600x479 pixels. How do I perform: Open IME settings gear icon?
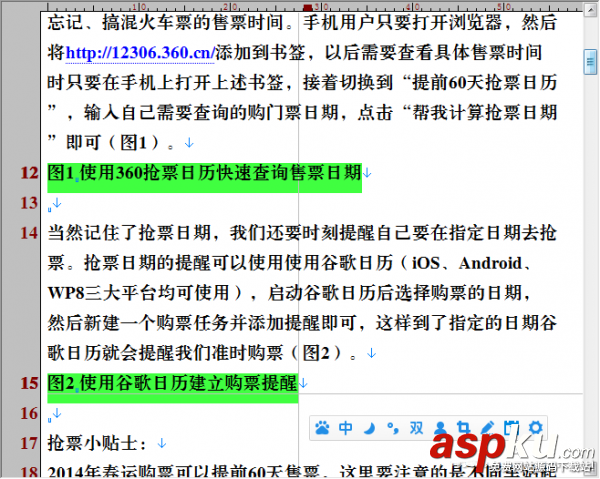(535, 428)
